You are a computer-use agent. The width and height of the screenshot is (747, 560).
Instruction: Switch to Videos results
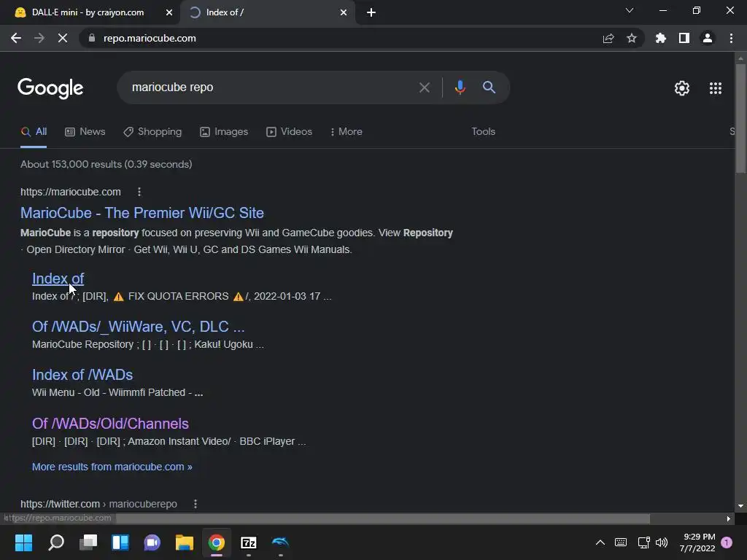(289, 132)
